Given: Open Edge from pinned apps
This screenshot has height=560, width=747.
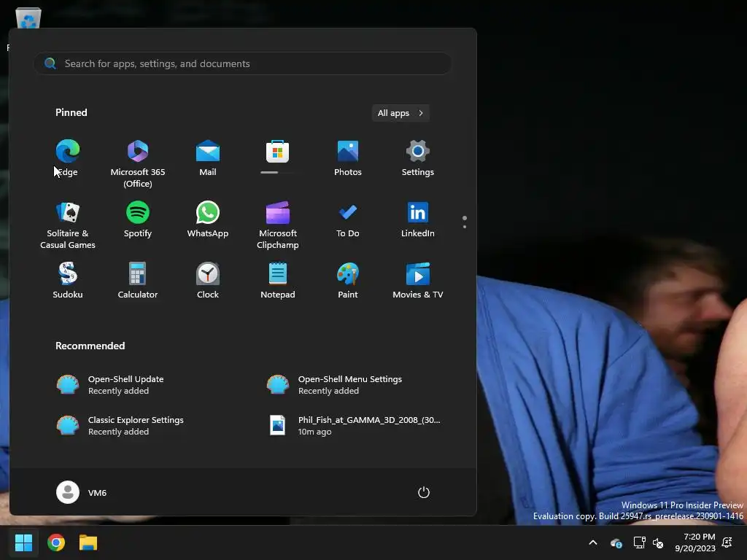Looking at the screenshot, I should click(68, 158).
